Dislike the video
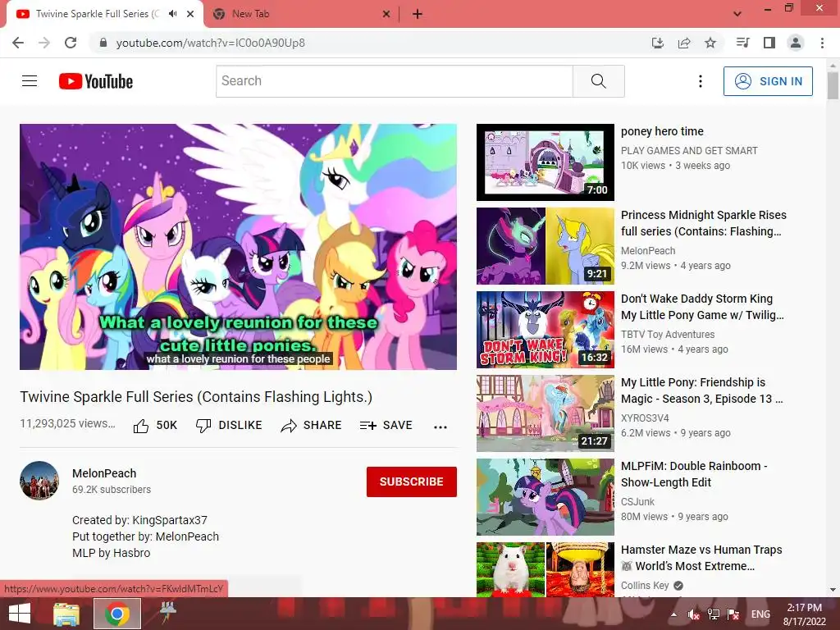The height and width of the screenshot is (630, 840). point(229,426)
